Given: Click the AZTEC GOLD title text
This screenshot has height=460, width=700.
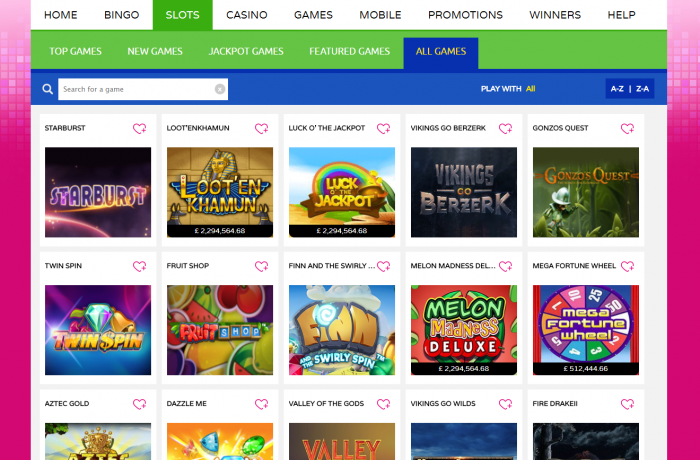Looking at the screenshot, I should (x=67, y=404).
